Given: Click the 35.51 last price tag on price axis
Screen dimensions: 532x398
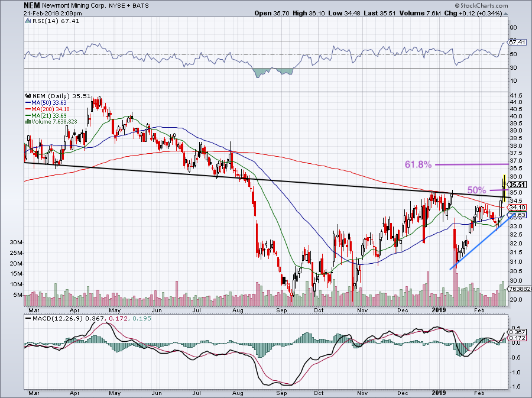Looking at the screenshot, I should click(518, 185).
